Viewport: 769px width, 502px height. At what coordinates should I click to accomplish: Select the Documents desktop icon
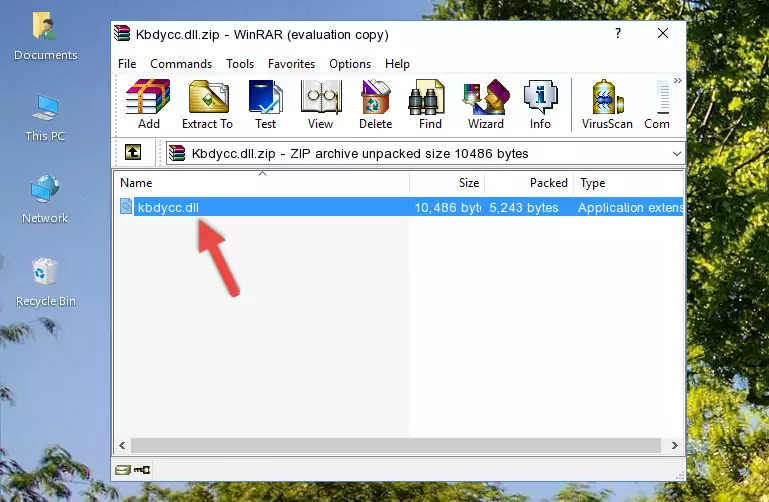(45, 36)
